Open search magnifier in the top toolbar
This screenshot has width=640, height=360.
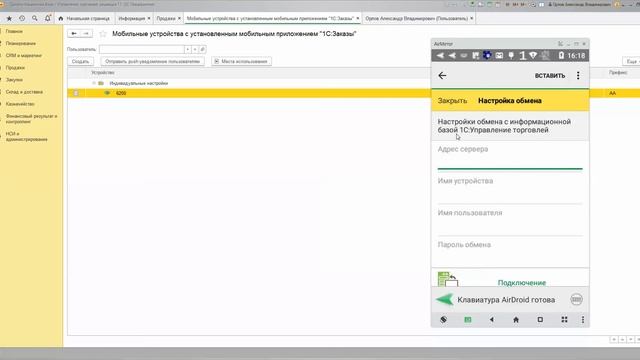[35, 18]
